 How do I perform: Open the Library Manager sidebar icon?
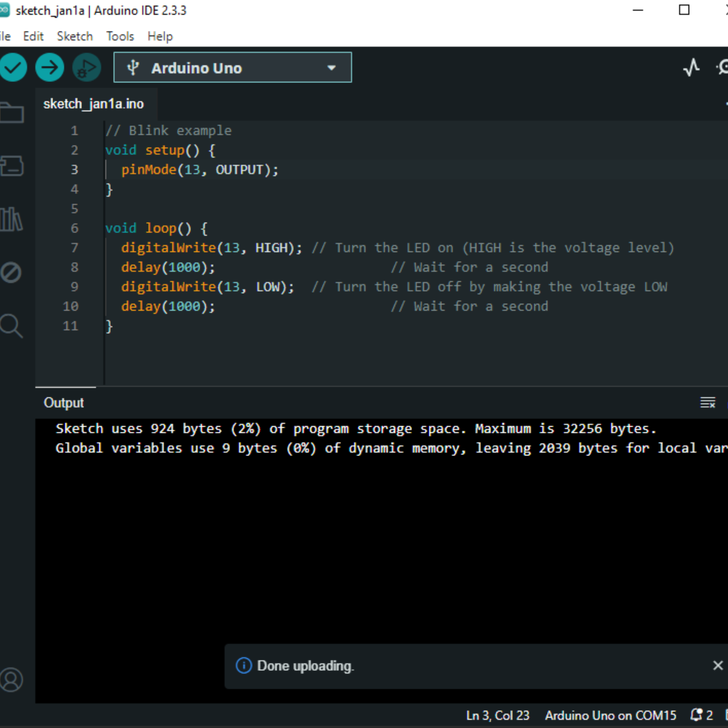point(11,219)
